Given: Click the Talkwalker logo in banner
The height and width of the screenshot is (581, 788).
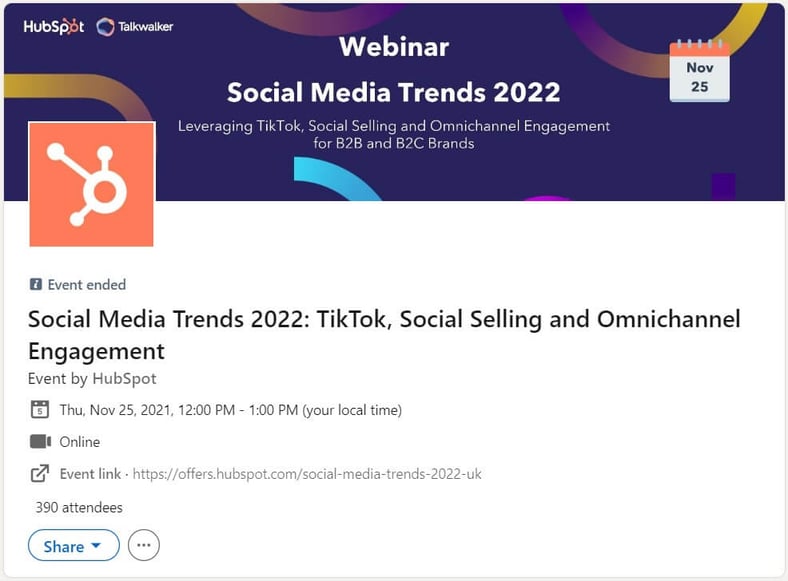Looking at the screenshot, I should 135,27.
